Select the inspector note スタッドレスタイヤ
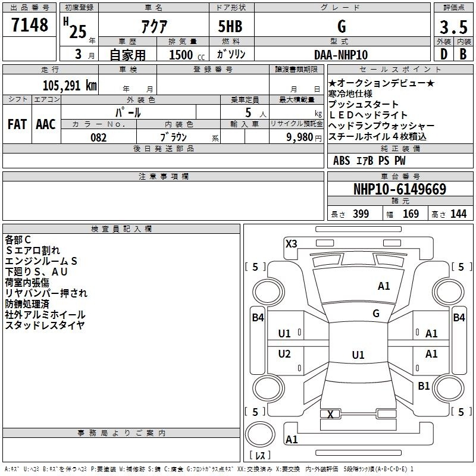The width and height of the screenshot is (476, 476). (x=45, y=325)
